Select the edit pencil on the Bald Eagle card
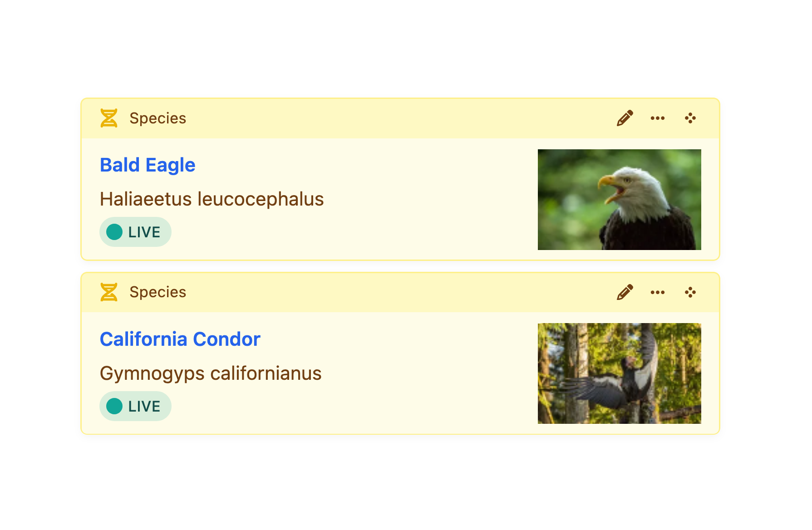The height and width of the screenshot is (530, 812). click(x=625, y=118)
